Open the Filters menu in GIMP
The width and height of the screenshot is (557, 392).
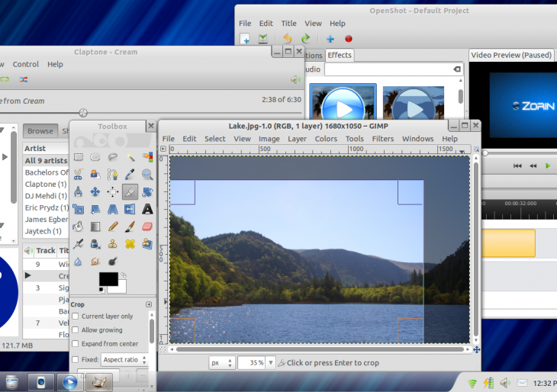tap(382, 139)
